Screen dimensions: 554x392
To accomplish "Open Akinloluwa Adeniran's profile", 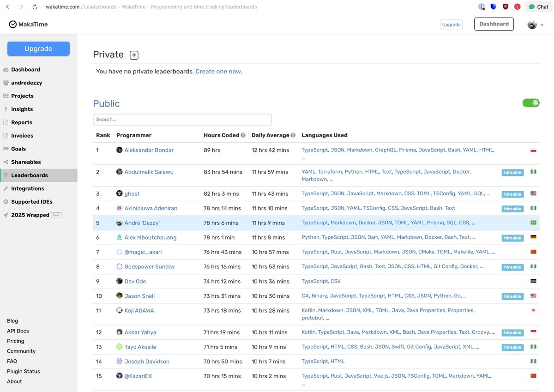I will pyautogui.click(x=151, y=208).
